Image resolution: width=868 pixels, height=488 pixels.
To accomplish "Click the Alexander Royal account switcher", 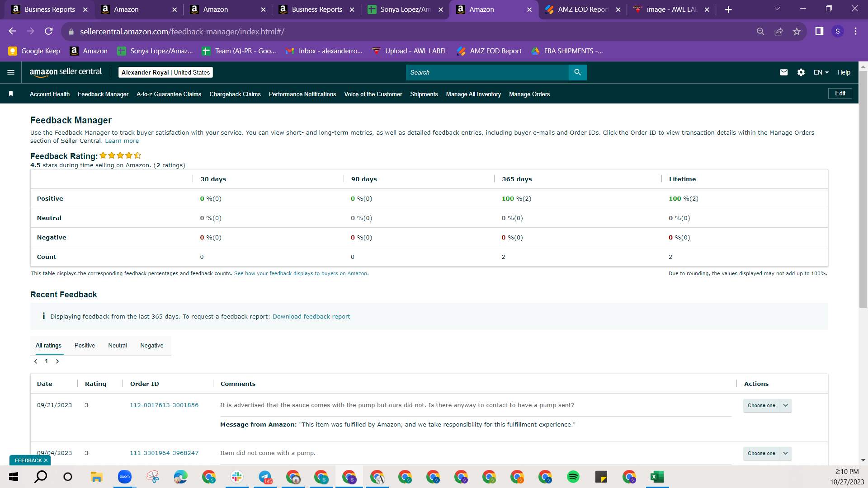I will pyautogui.click(x=165, y=72).
